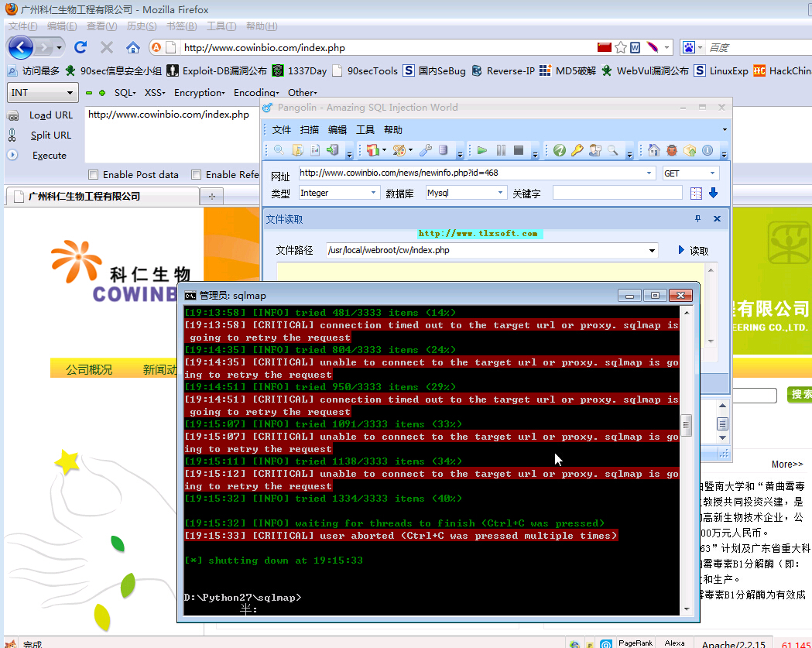Click the Pangolin green check icon
This screenshot has width=812, height=648.
(560, 150)
